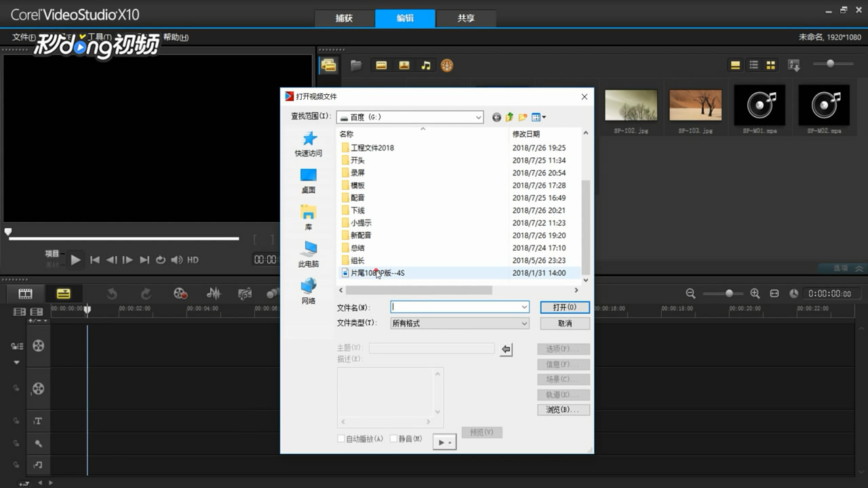
Task: Open the Sound Mixer waveform icon
Action: 214,293
